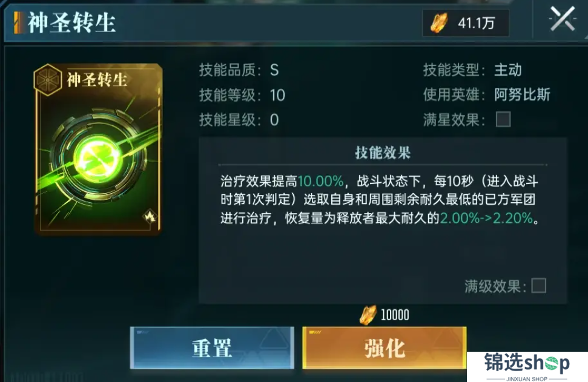Click the gold crystal currency icon at top
This screenshot has width=588, height=382.
439,22
